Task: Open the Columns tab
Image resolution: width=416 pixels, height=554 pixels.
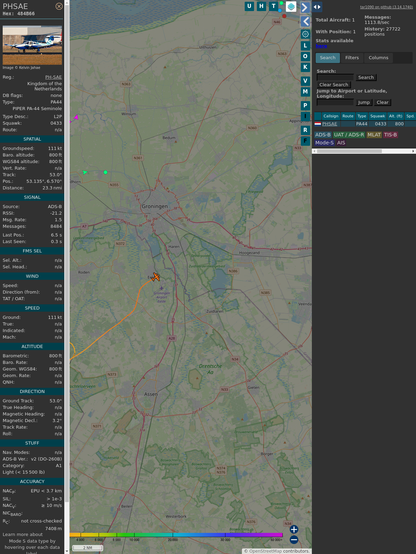Action: (378, 58)
